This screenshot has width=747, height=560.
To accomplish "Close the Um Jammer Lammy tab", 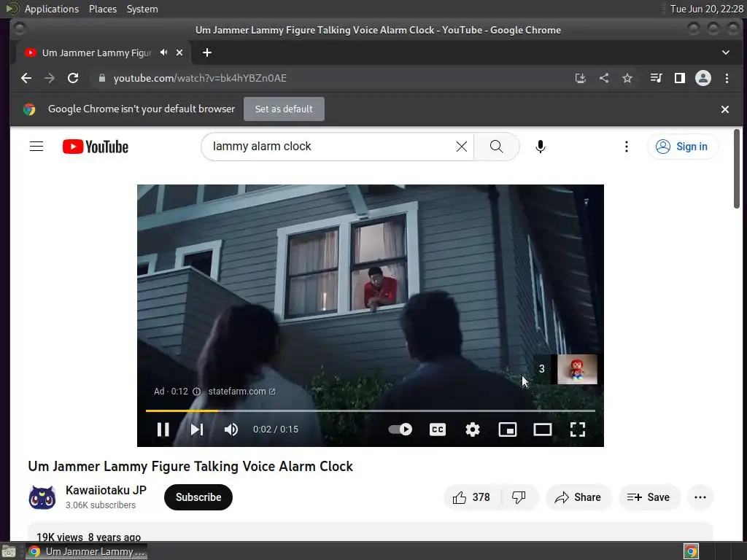I will [179, 52].
